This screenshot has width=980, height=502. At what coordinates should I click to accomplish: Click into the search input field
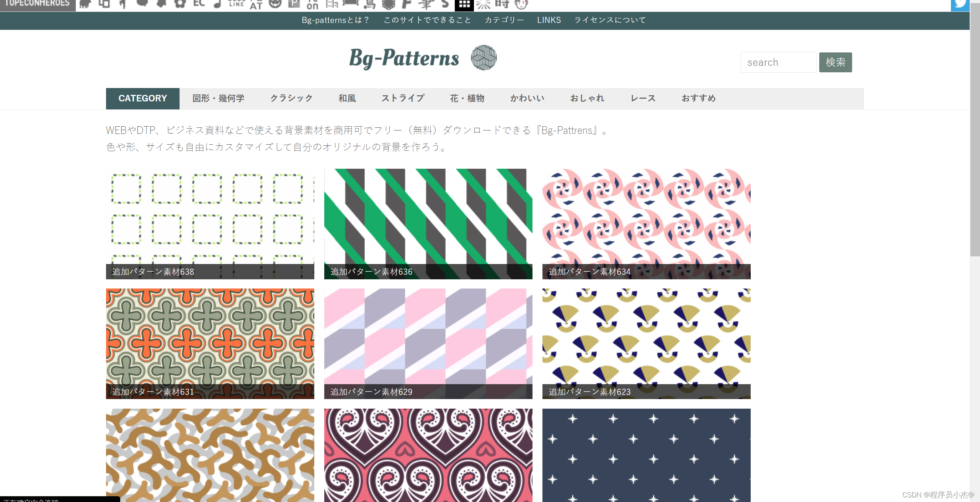coord(778,62)
